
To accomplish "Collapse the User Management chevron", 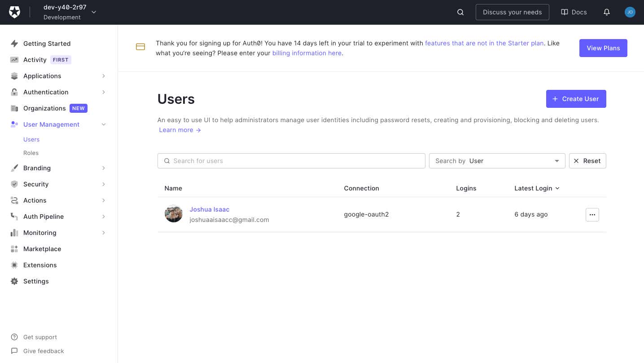I will click(x=104, y=124).
